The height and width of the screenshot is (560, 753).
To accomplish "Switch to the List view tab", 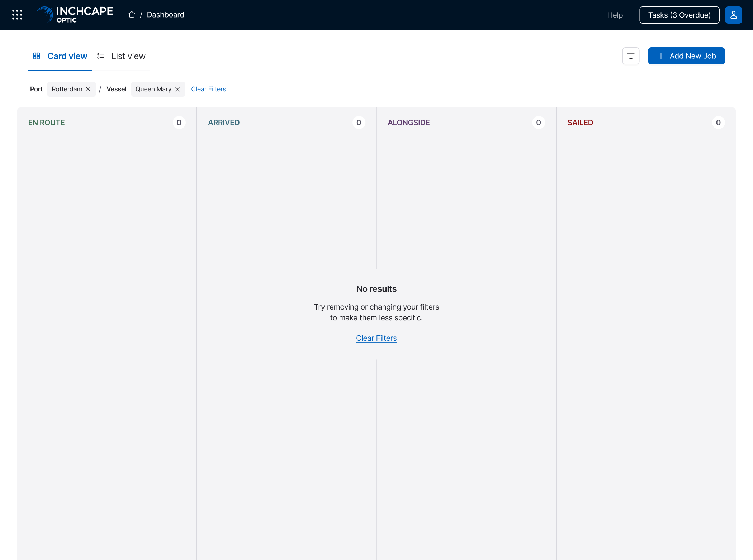I will tap(121, 56).
